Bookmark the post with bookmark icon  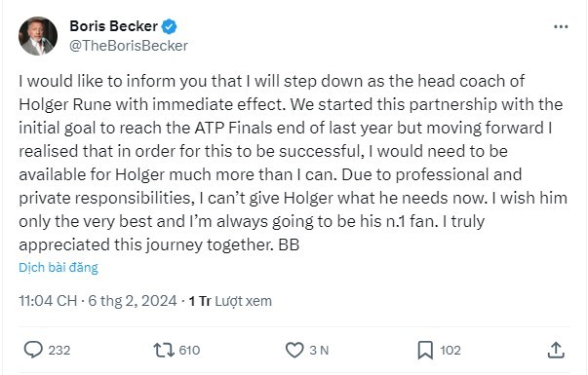tap(425, 351)
